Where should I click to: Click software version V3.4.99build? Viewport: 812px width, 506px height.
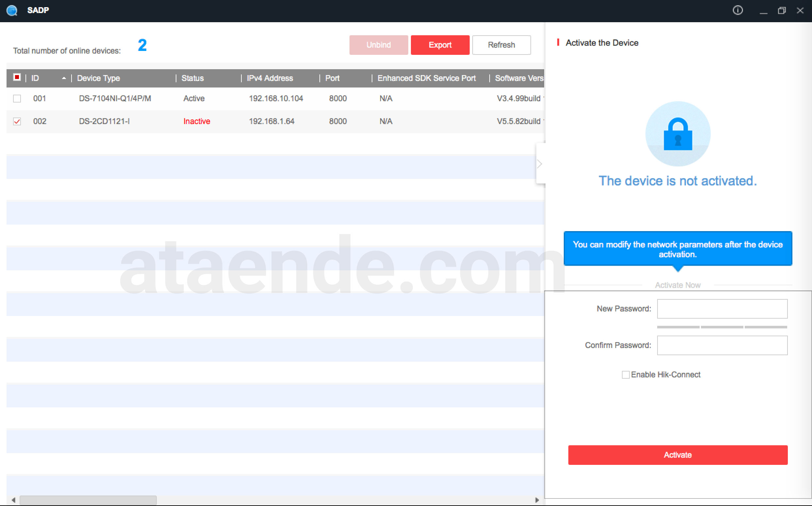[x=519, y=98]
